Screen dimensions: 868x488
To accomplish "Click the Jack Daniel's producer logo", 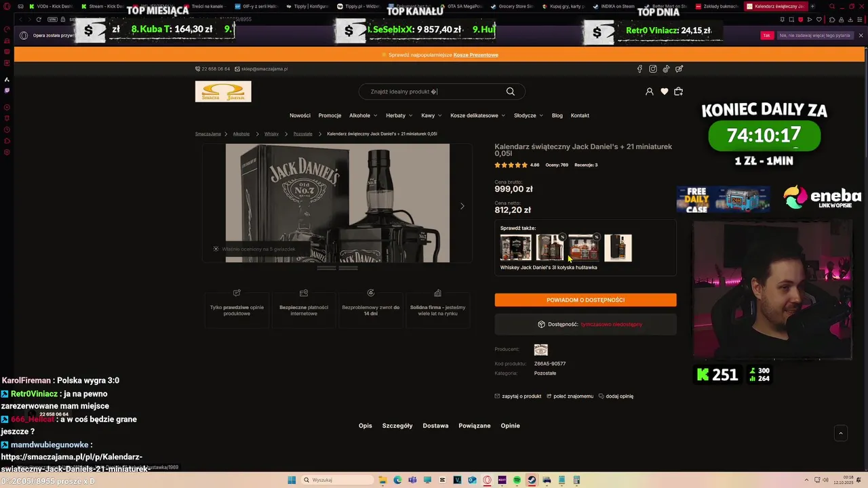I will pos(540,350).
